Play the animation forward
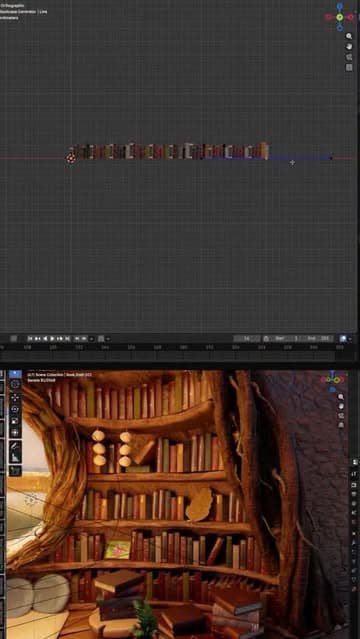The width and height of the screenshot is (360, 639). [x=52, y=339]
